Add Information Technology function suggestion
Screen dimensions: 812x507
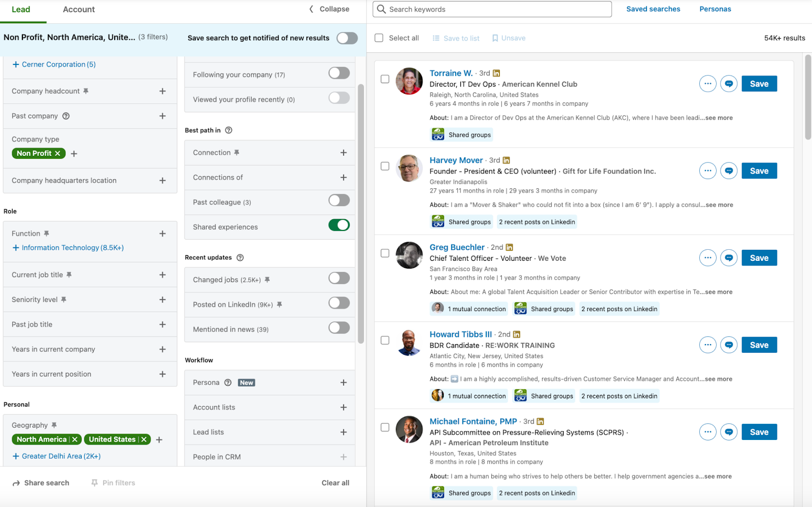pos(68,248)
